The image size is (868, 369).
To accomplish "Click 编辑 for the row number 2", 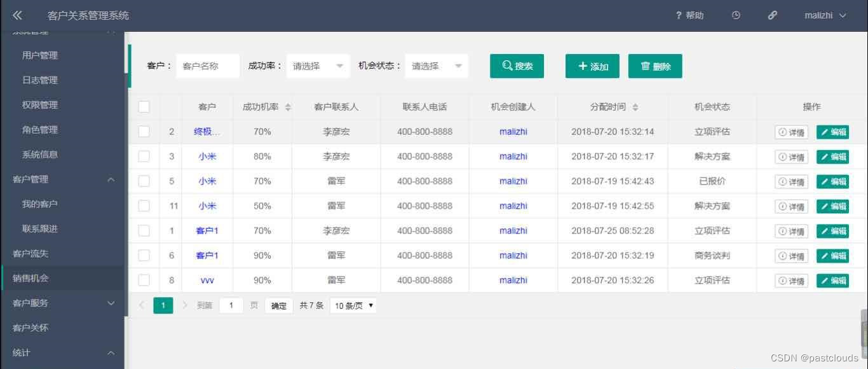I will click(832, 132).
